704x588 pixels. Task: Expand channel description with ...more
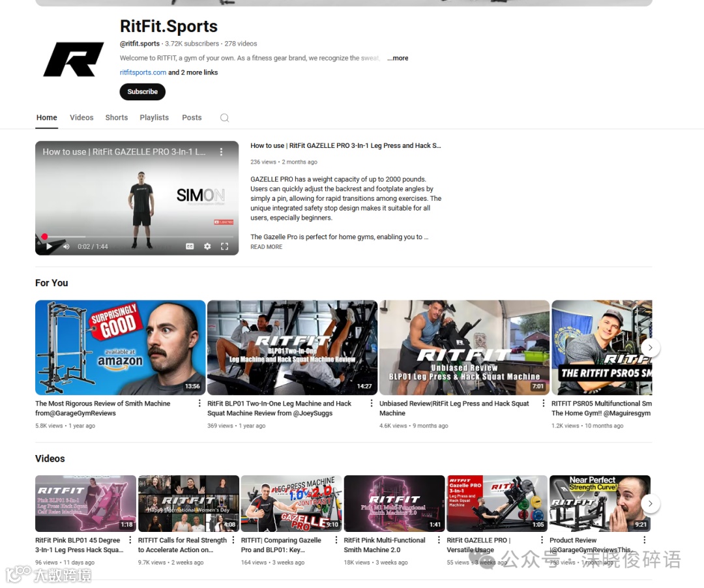(398, 58)
